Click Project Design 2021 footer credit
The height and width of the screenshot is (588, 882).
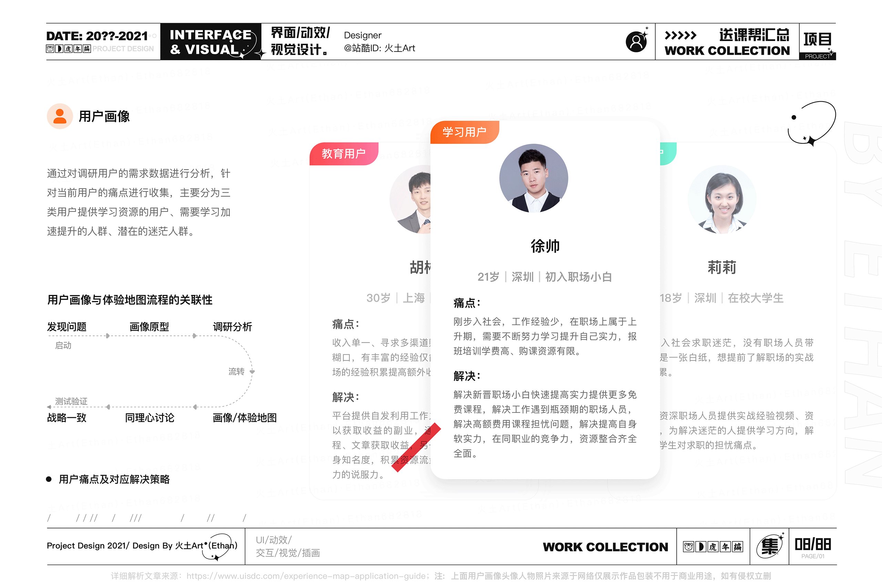pyautogui.click(x=142, y=546)
